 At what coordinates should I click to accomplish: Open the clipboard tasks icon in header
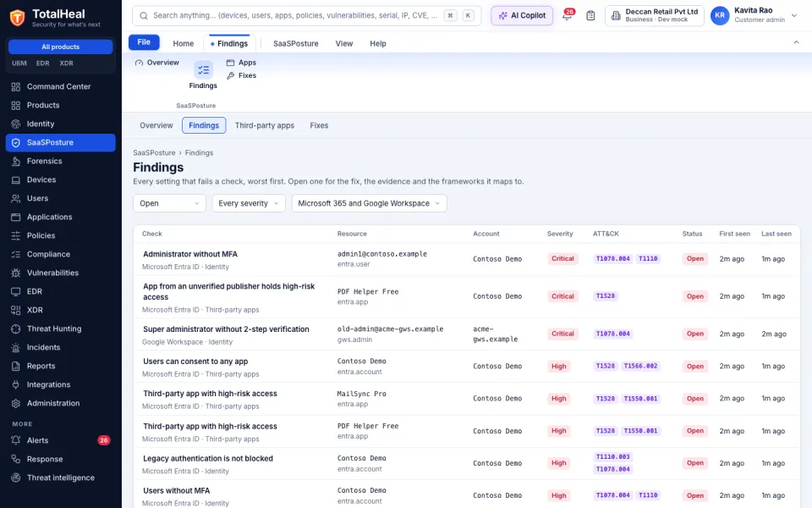point(590,15)
